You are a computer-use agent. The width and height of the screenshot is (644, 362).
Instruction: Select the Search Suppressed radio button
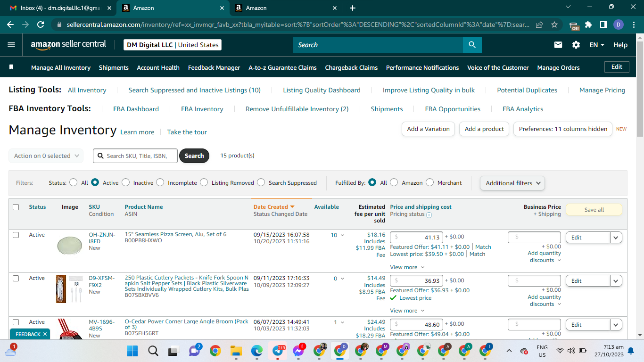click(261, 182)
